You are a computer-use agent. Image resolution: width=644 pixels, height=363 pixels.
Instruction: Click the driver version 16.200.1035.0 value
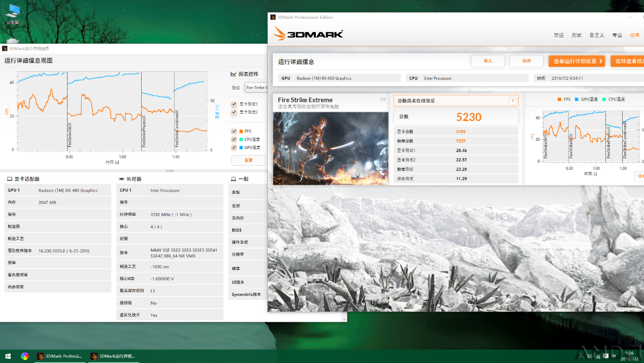[64, 251]
